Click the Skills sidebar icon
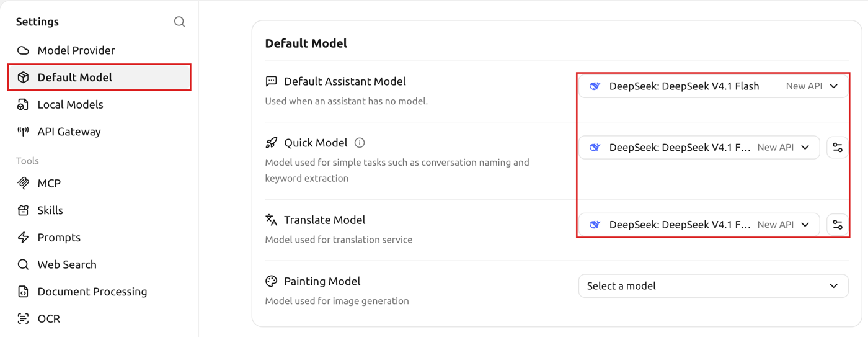This screenshot has height=337, width=868. (23, 210)
